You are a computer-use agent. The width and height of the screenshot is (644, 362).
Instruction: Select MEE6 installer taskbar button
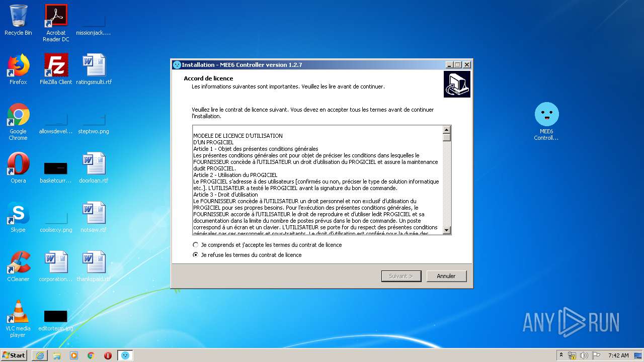tap(125, 355)
